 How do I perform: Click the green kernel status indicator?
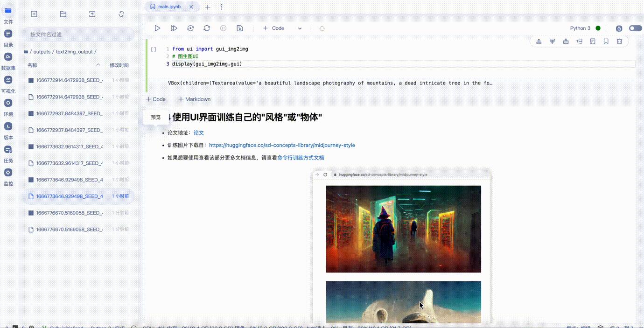click(x=598, y=28)
